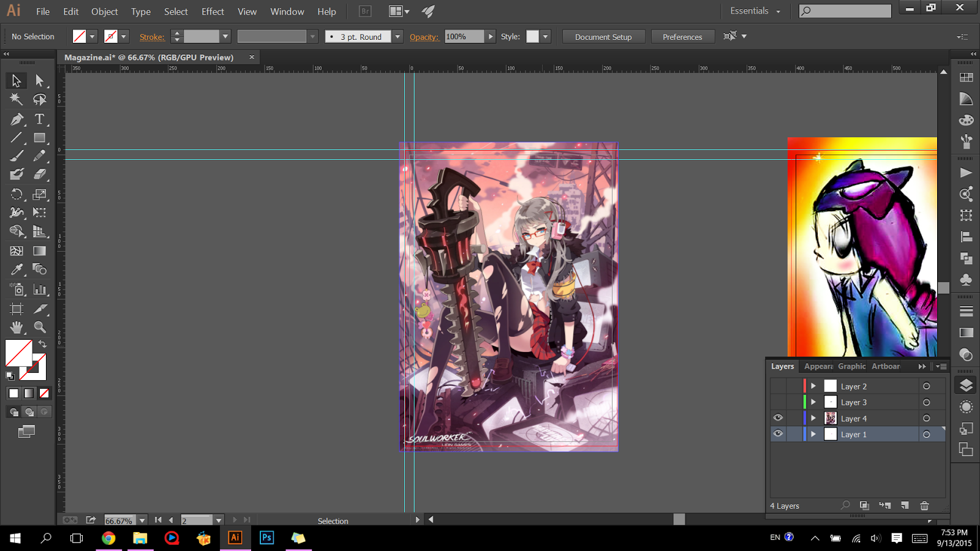The height and width of the screenshot is (551, 980).
Task: Click the fill swatch in control bar
Action: (79, 37)
